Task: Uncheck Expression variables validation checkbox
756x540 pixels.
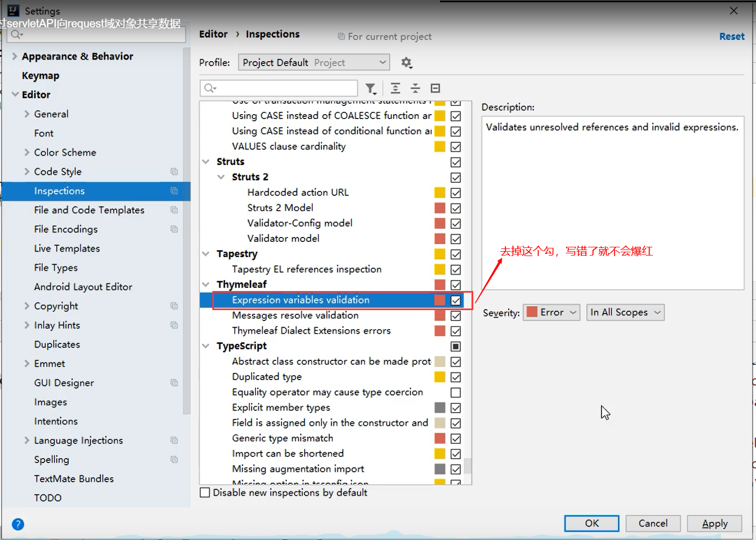Action: 456,300
